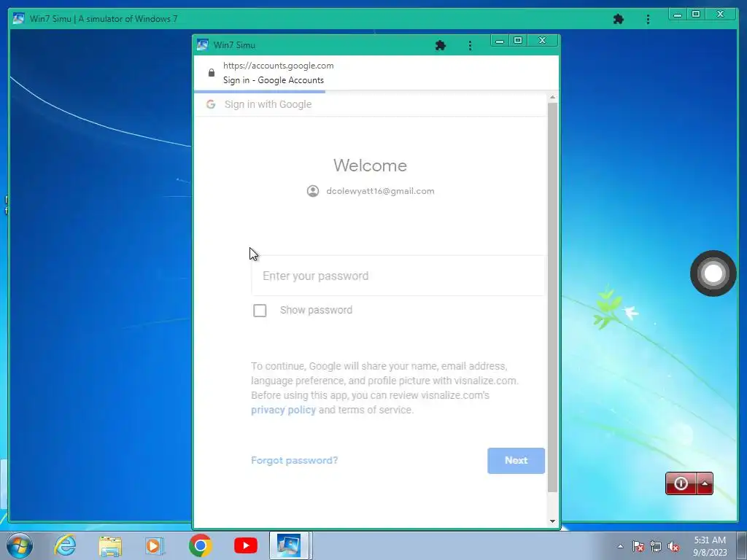Launch Google Chrome from the taskbar
Image resolution: width=747 pixels, height=560 pixels.
pos(201,545)
